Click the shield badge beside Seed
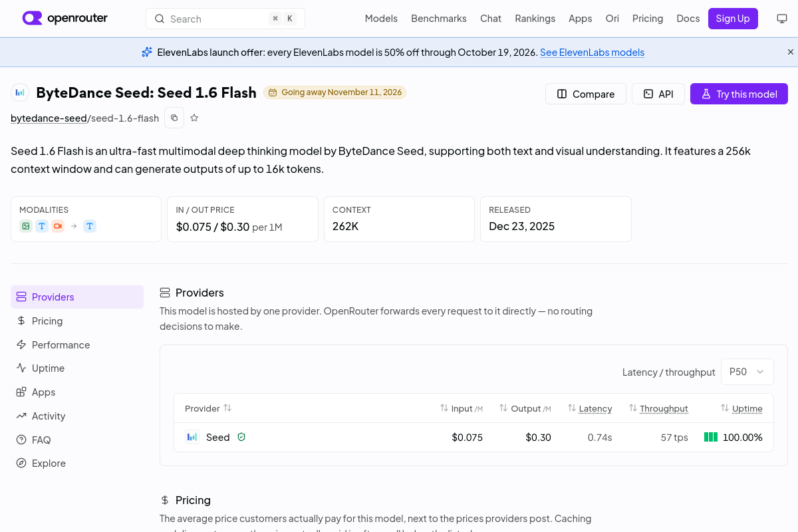The width and height of the screenshot is (798, 532). tap(241, 437)
